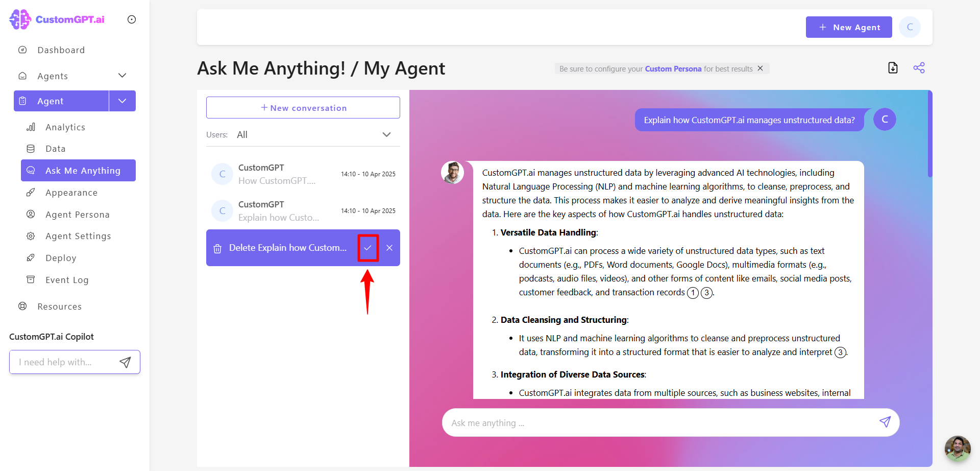Click the Analytics bar chart icon

(31, 127)
